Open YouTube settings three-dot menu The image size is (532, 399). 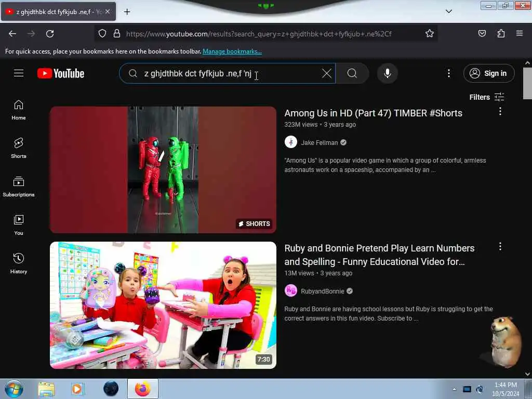click(448, 73)
